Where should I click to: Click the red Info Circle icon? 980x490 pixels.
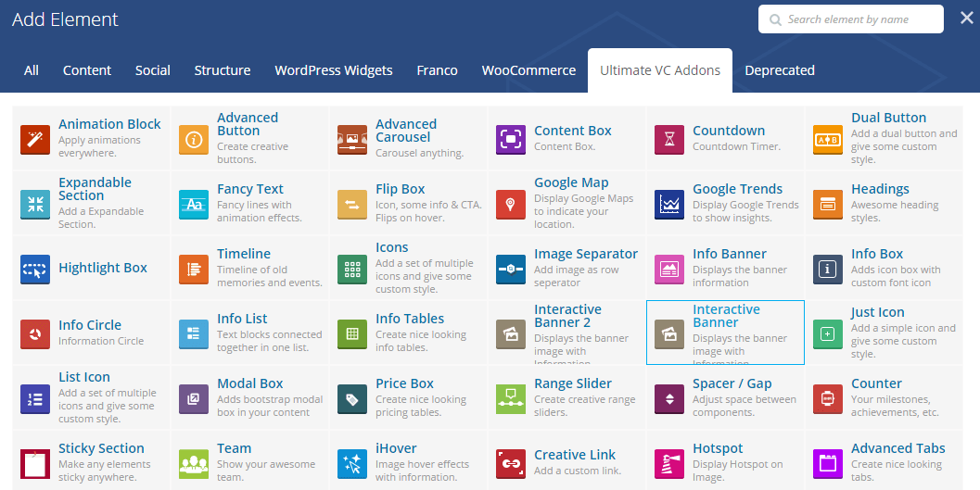pos(35,334)
